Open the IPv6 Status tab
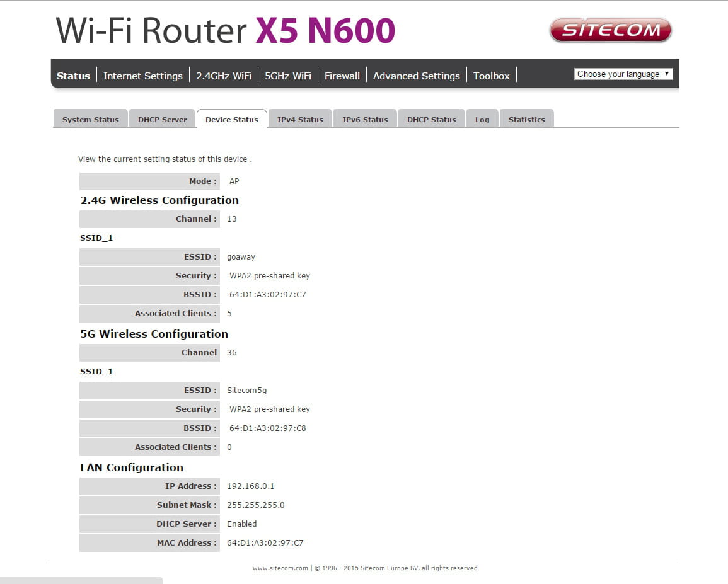This screenshot has height=584, width=728. [x=365, y=119]
